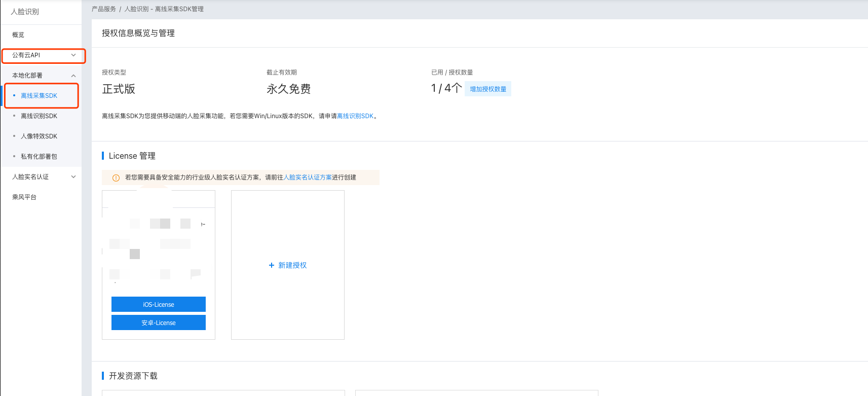The width and height of the screenshot is (868, 396).
Task: Open 离线识别SDK in the sidebar
Action: point(39,116)
